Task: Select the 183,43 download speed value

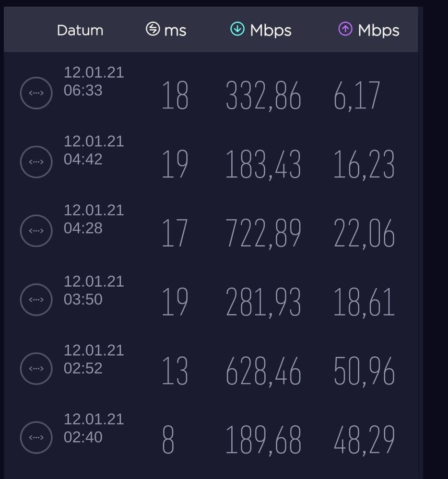Action: point(263,165)
